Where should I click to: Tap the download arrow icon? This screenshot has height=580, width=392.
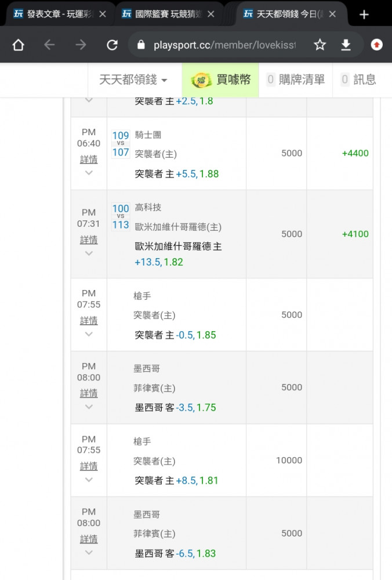coord(346,45)
